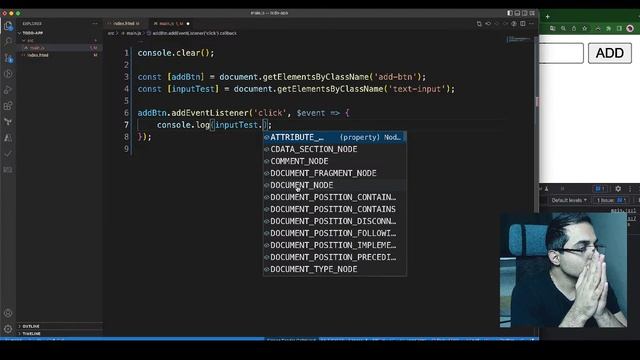Select DOCUMENT_POSITION_DISCONN… suggestion

coord(335,221)
